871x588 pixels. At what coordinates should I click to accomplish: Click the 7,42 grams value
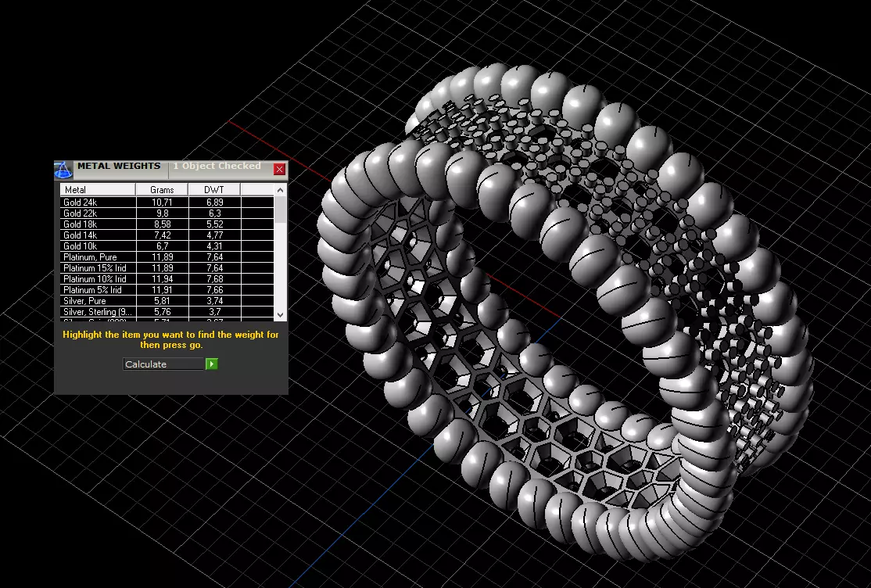click(x=162, y=235)
